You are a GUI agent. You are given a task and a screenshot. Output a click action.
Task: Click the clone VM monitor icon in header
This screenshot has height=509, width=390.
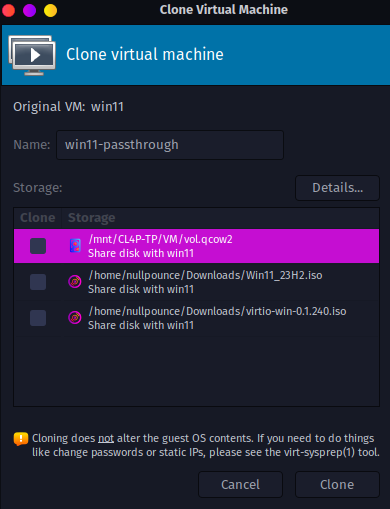click(32, 55)
